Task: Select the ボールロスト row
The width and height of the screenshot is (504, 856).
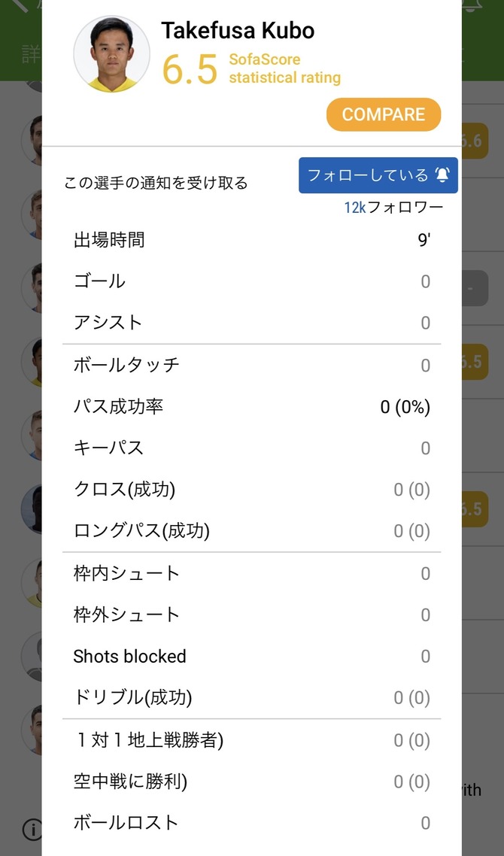Action: point(252,822)
